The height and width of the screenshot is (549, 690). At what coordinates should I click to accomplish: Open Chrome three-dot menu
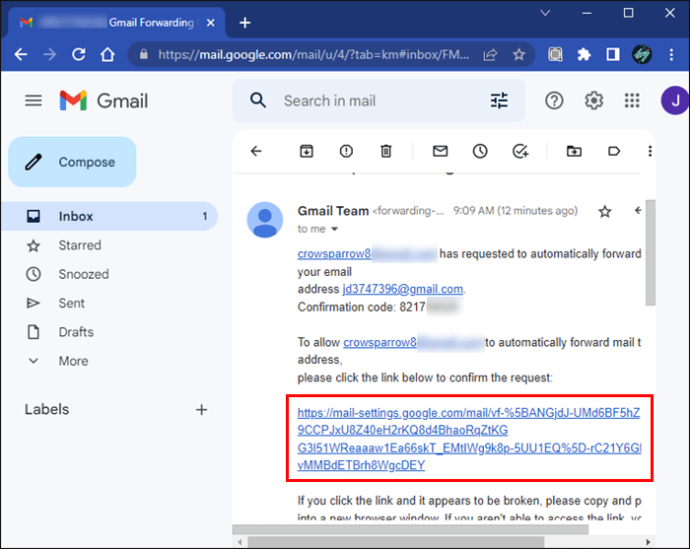(x=671, y=55)
